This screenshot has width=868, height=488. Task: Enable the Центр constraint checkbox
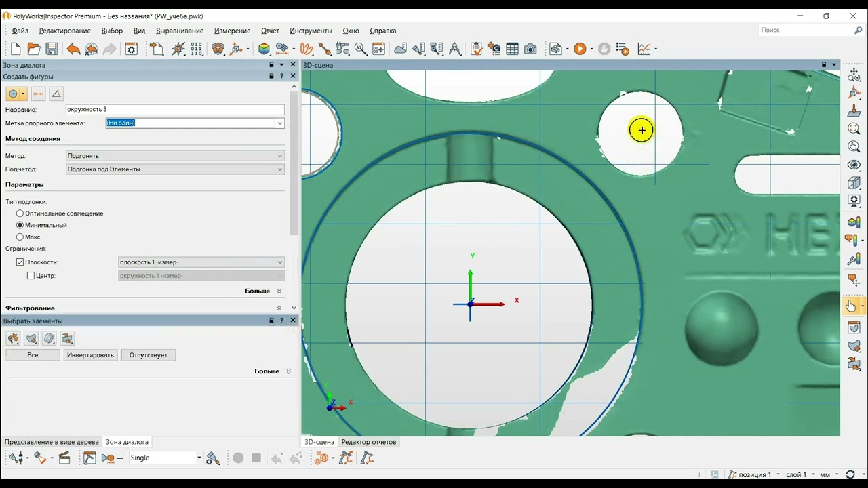click(31, 276)
